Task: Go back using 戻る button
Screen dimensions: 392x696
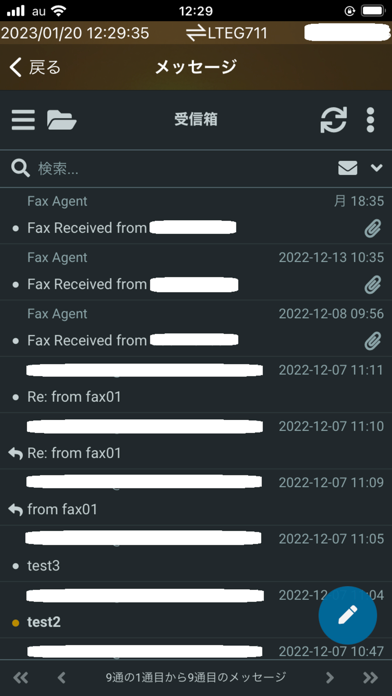Action: (35, 67)
